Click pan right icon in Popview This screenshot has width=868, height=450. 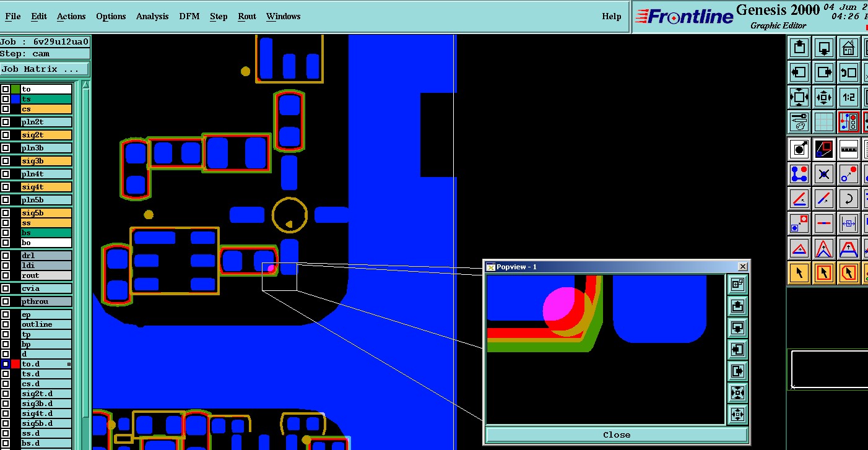pyautogui.click(x=737, y=371)
